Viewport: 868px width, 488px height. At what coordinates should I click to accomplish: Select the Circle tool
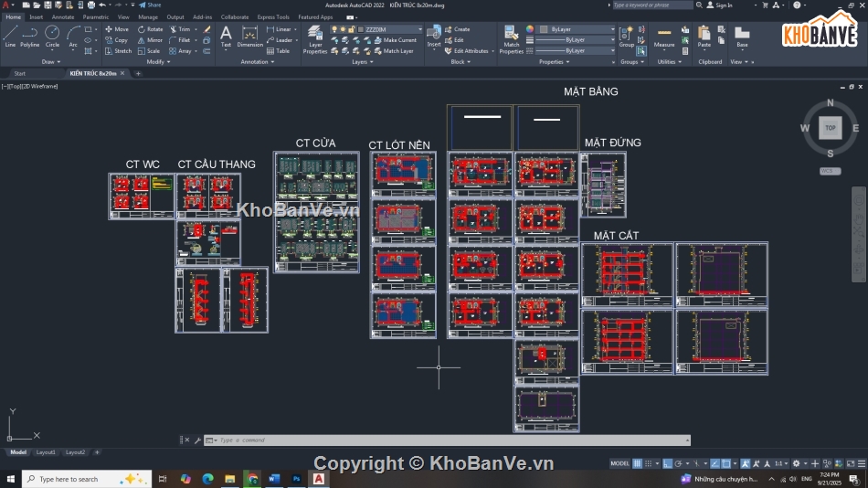pyautogui.click(x=52, y=35)
